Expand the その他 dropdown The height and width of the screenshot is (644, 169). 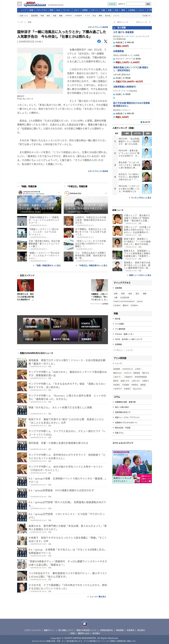coord(146,16)
